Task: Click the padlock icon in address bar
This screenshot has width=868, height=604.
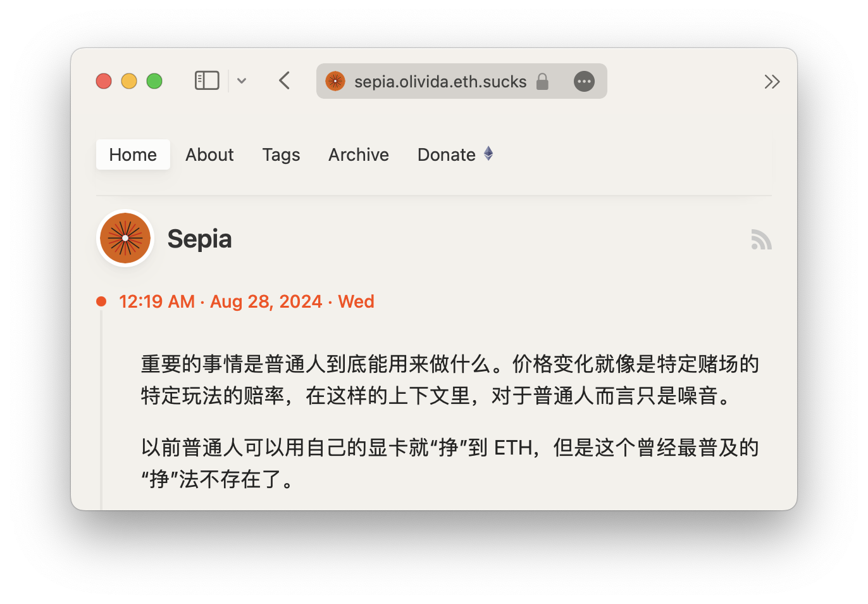Action: click(542, 82)
